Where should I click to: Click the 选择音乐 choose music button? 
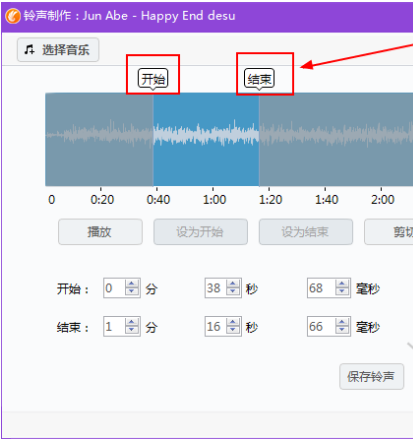pos(58,50)
